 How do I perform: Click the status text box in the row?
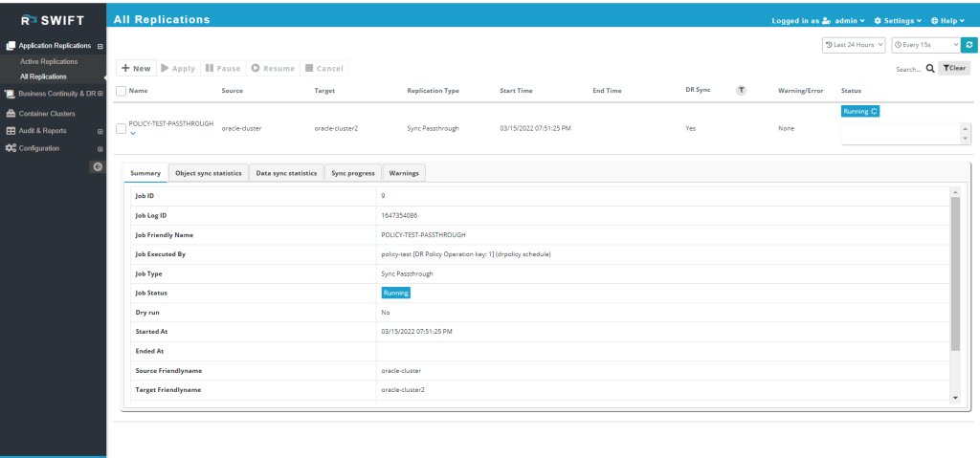click(x=902, y=134)
